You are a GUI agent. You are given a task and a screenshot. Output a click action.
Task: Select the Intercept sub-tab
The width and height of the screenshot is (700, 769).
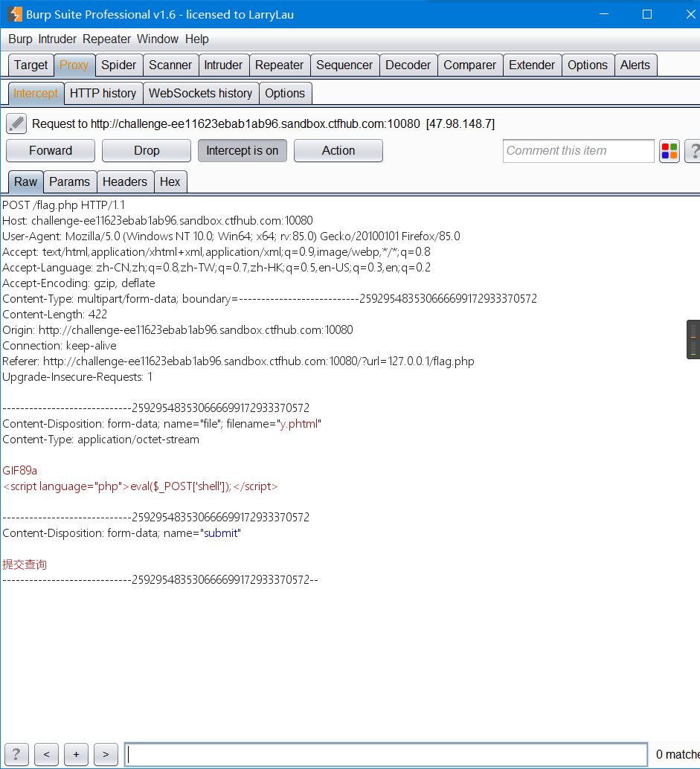point(36,93)
